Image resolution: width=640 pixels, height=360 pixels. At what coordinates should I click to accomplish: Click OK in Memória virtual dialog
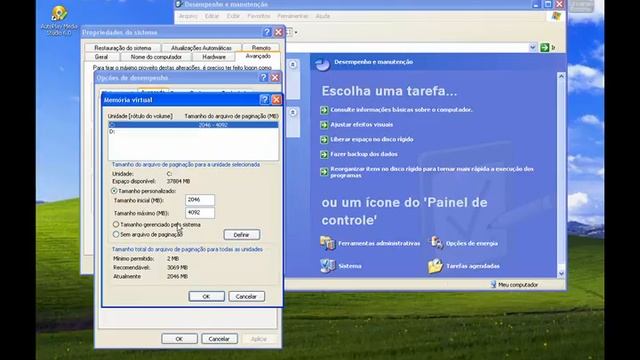pyautogui.click(x=207, y=296)
